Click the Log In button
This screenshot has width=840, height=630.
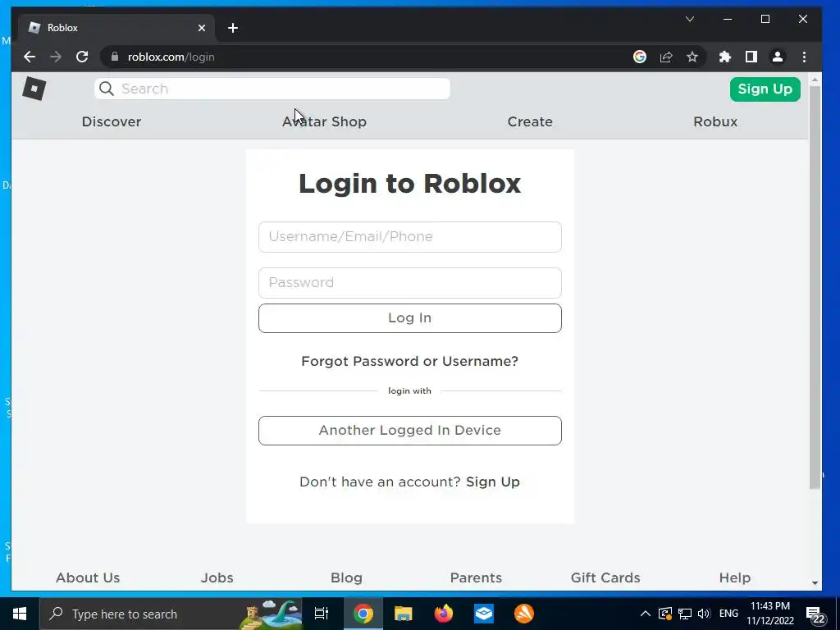[410, 318]
